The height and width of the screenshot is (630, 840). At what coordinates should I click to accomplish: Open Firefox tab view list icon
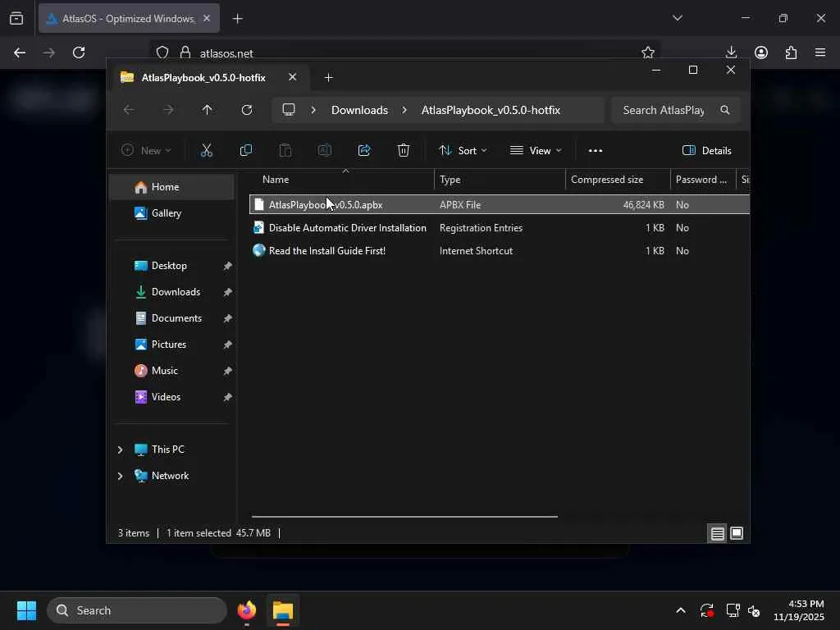[16, 18]
